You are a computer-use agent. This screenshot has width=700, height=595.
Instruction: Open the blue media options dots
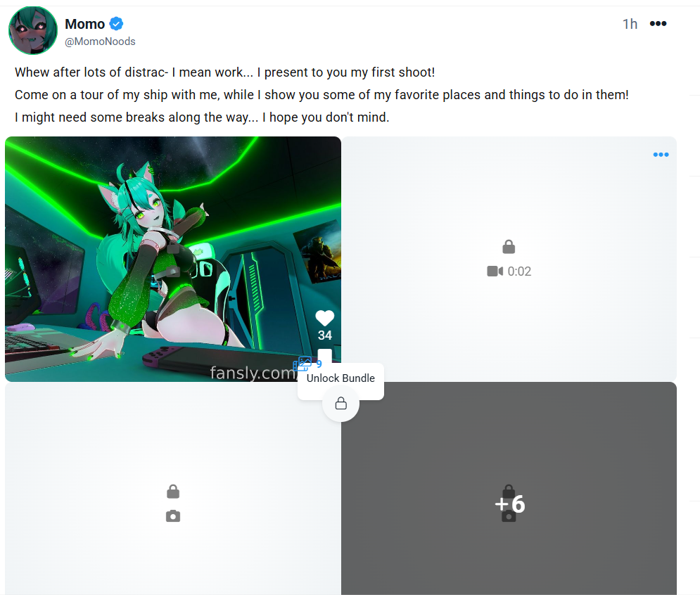[661, 155]
